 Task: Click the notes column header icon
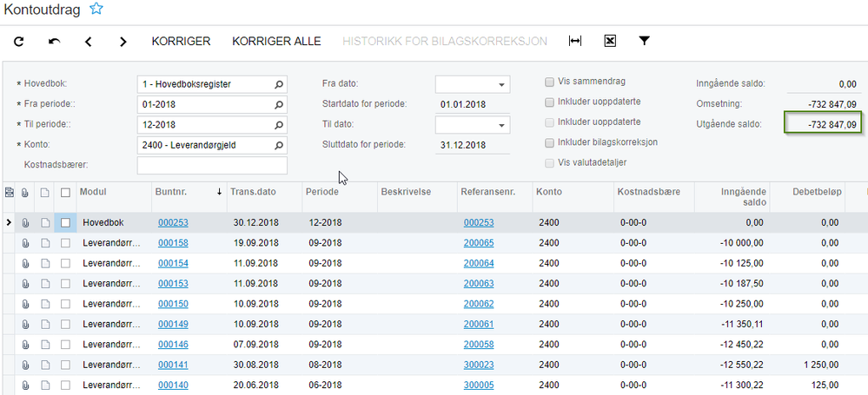(x=45, y=193)
